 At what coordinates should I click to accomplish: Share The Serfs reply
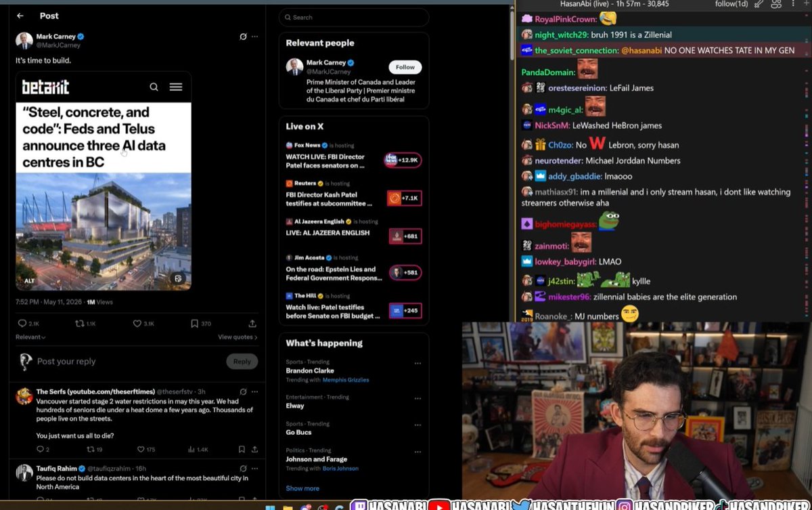pyautogui.click(x=254, y=449)
